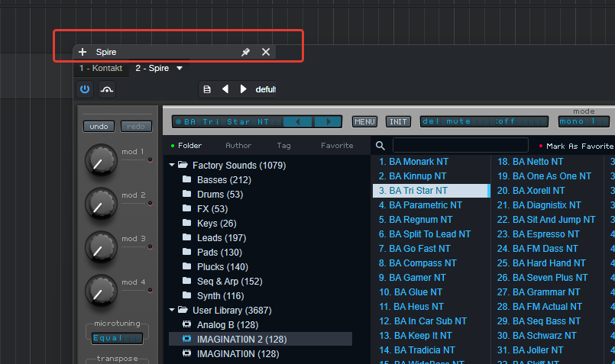Open the Pads (130) folder
This screenshot has height=364, width=615.
pyautogui.click(x=219, y=253)
